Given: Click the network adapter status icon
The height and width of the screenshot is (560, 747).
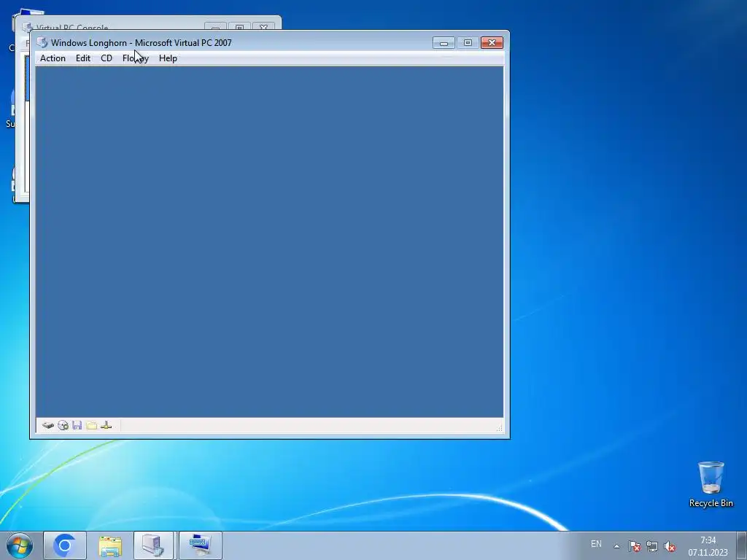Looking at the screenshot, I should 107,425.
